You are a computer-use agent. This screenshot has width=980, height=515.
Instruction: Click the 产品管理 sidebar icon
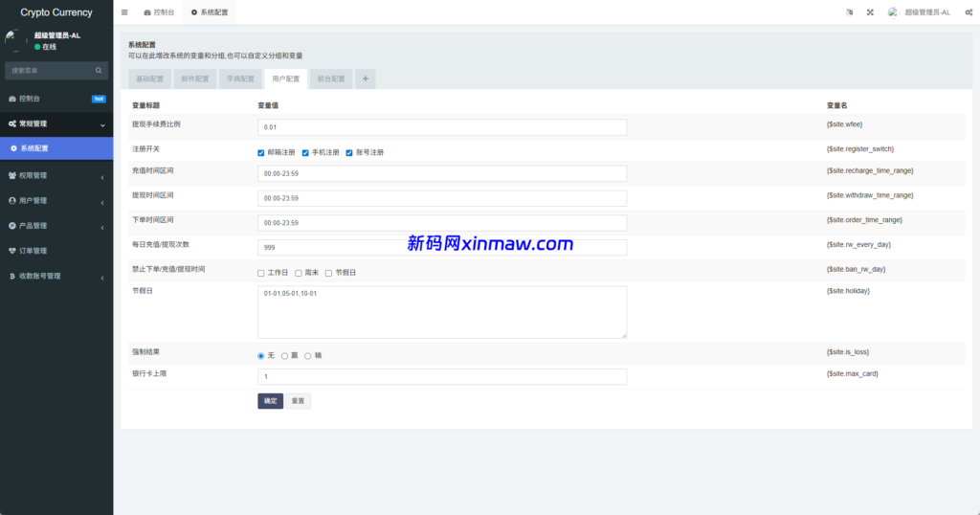click(x=11, y=226)
